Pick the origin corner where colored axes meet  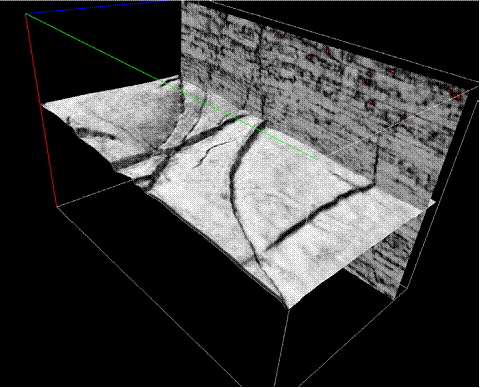[26, 14]
